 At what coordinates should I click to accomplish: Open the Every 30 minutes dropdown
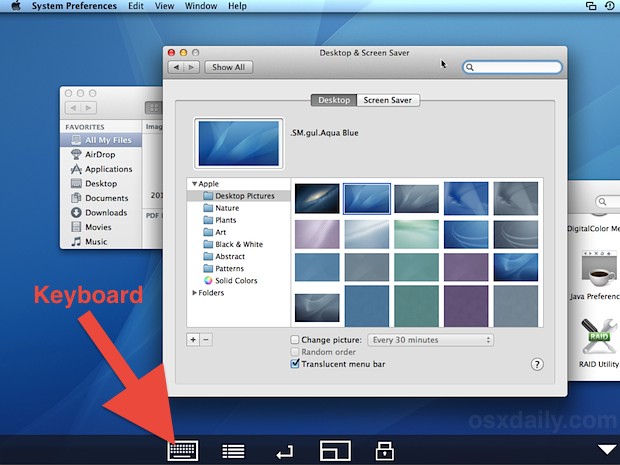point(430,340)
